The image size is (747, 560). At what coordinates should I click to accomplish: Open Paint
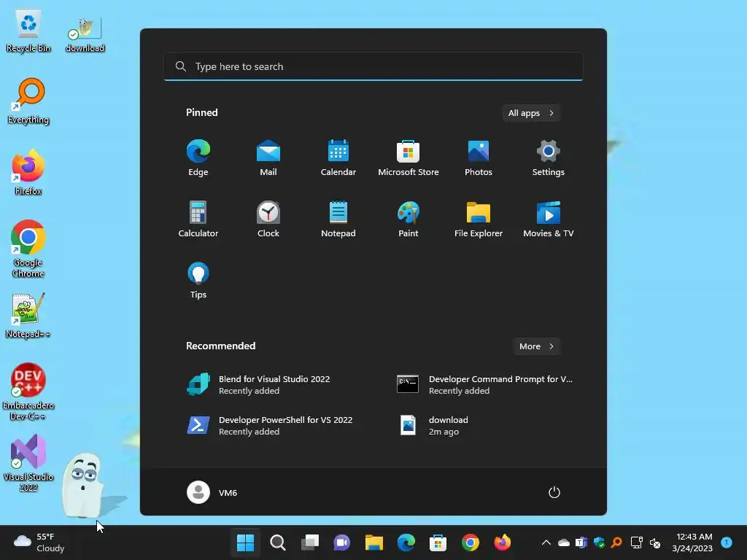tap(409, 219)
